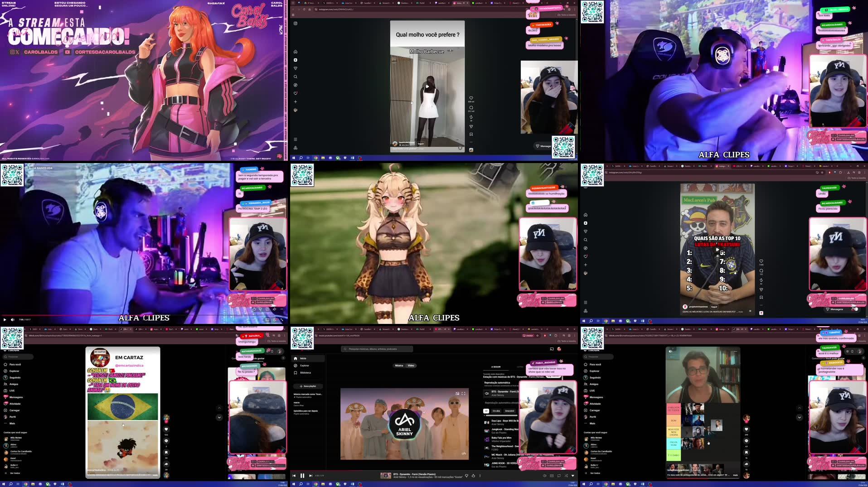Switch to the 'A SEGUIR' queue tab
Image resolution: width=868 pixels, height=487 pixels.
point(496,367)
